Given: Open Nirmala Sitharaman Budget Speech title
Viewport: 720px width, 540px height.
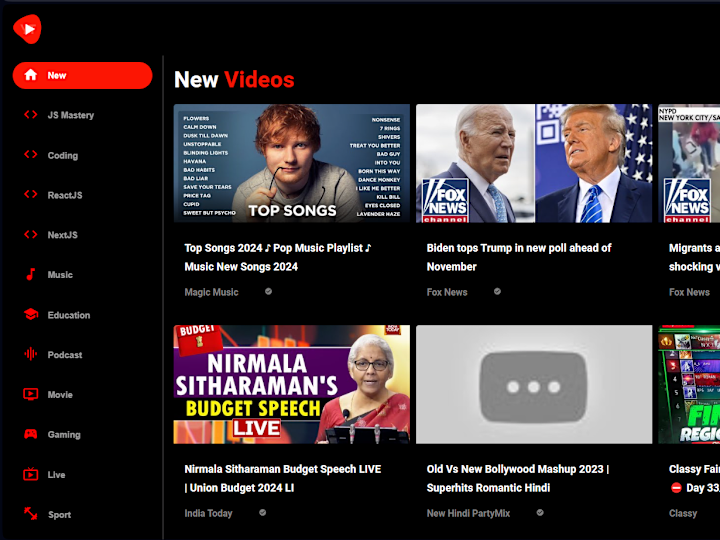Looking at the screenshot, I should (283, 478).
